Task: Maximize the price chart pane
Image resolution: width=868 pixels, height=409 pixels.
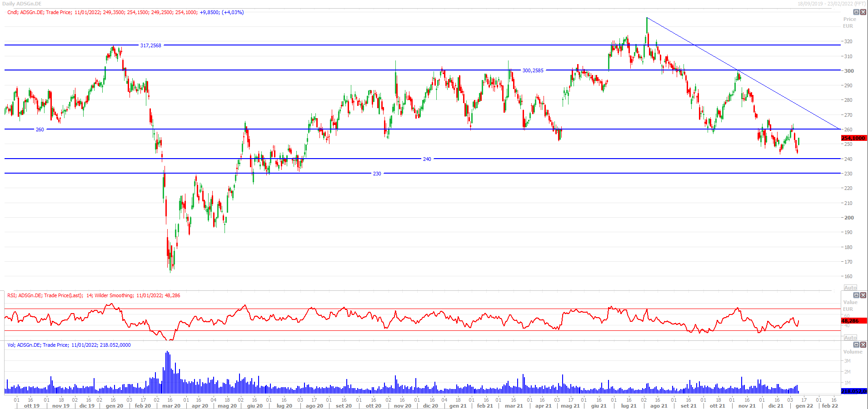Action: coord(856,12)
